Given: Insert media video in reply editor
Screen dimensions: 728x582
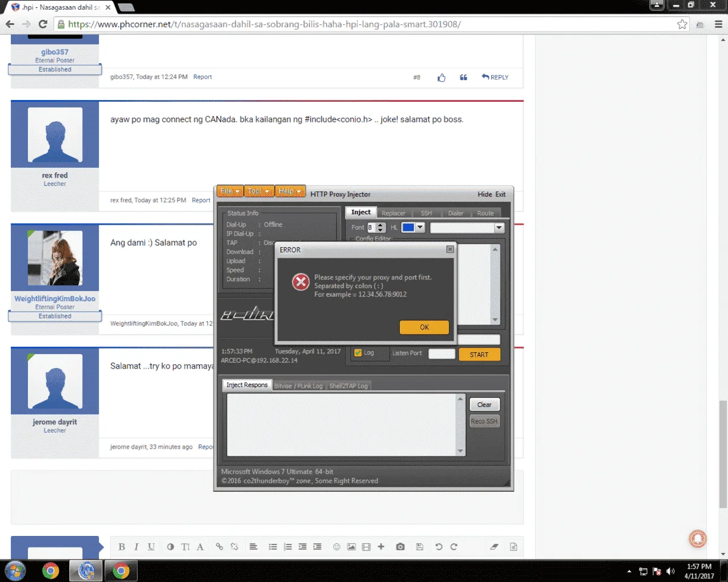Looking at the screenshot, I should 366,547.
